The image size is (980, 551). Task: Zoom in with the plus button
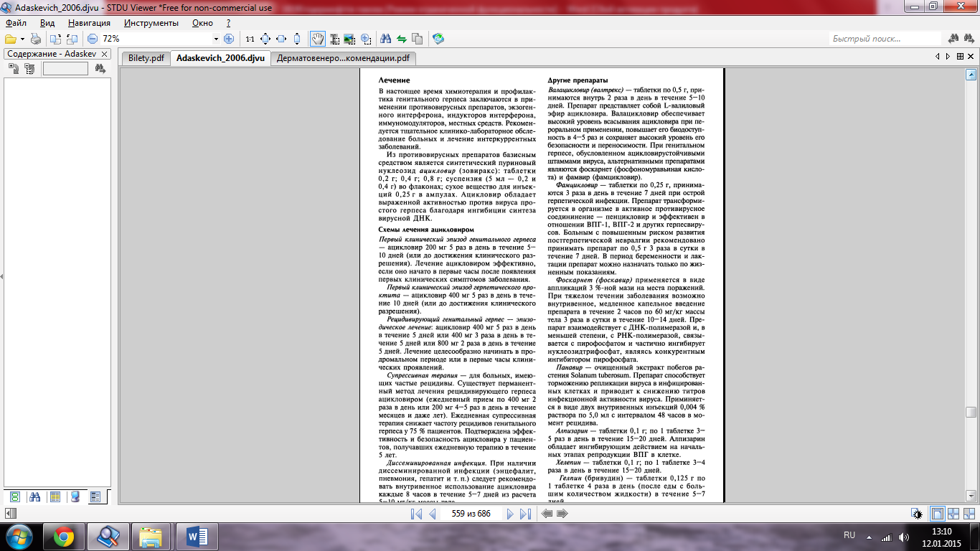tap(229, 39)
